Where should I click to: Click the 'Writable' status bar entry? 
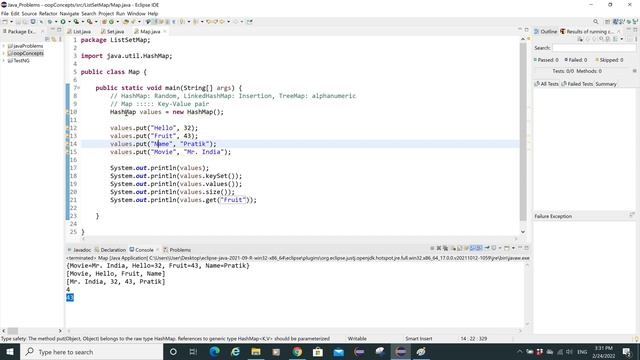[357, 338]
